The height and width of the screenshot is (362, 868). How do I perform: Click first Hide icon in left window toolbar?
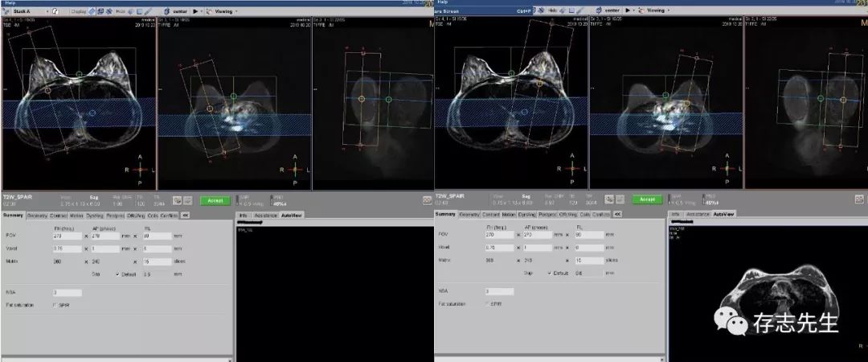(130, 11)
